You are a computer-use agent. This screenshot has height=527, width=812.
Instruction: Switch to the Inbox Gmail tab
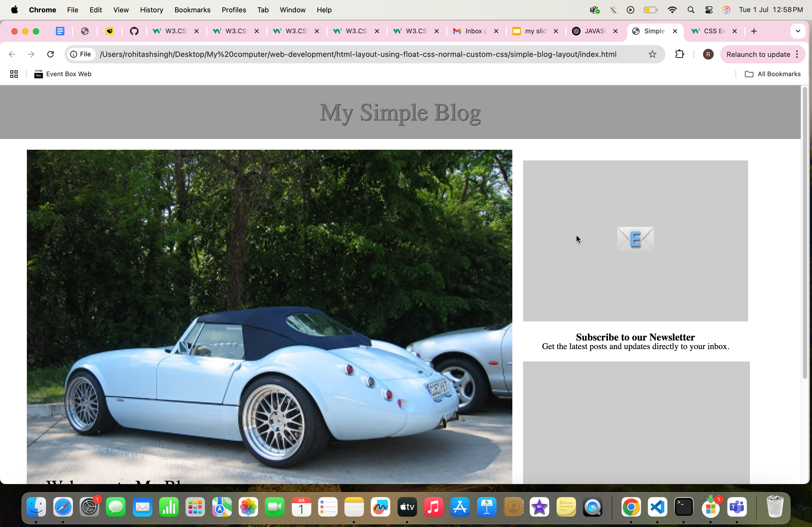473,31
